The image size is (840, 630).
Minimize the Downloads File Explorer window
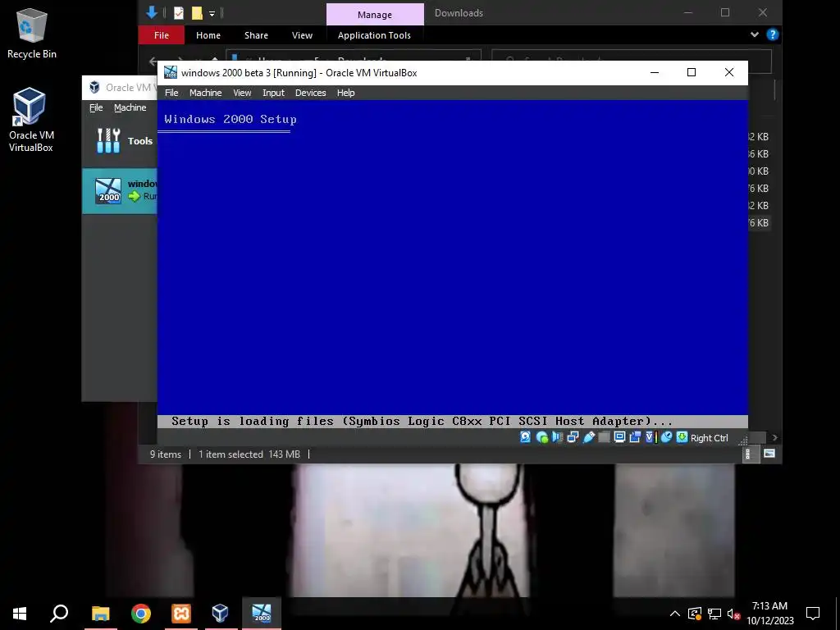pyautogui.click(x=688, y=12)
